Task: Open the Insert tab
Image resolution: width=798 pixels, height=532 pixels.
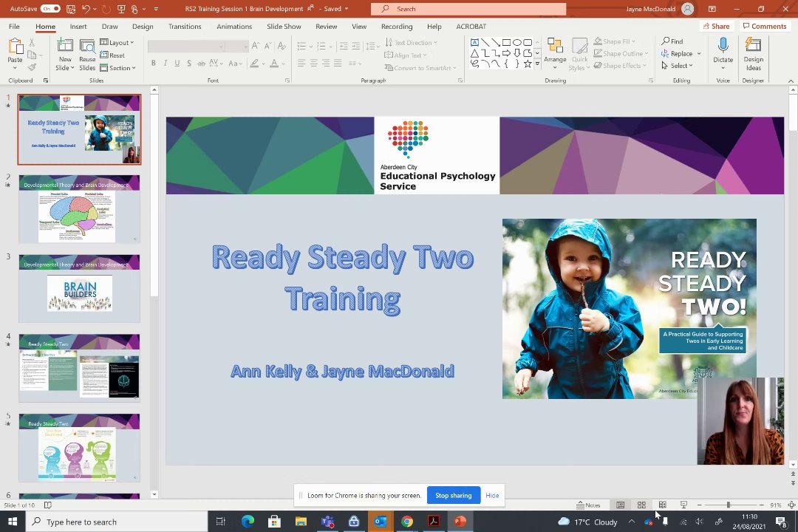Action: tap(78, 27)
